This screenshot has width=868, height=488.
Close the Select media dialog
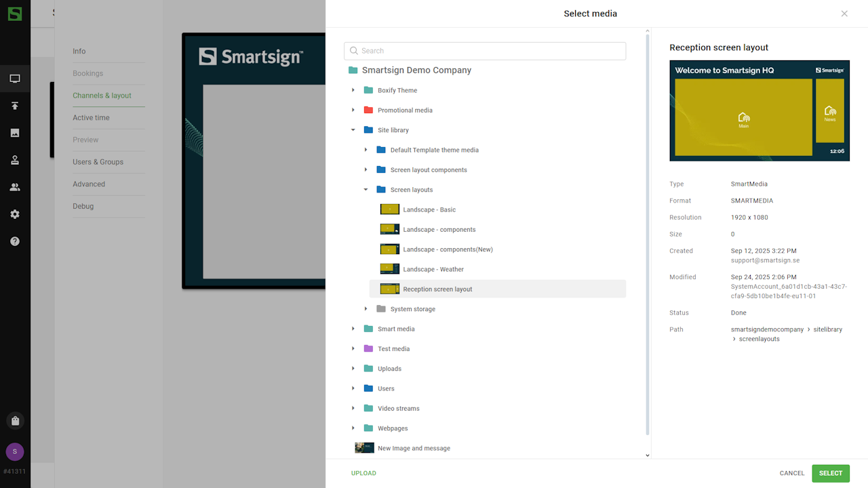click(844, 14)
